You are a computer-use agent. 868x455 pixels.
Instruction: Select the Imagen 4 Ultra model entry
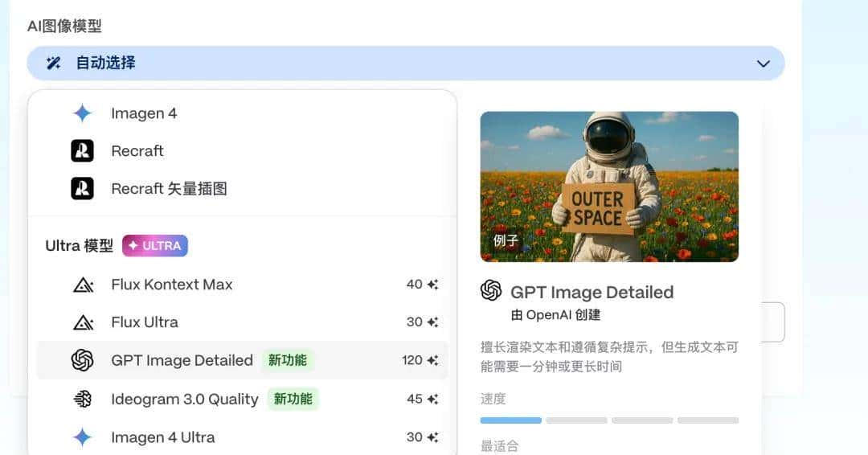(x=162, y=437)
